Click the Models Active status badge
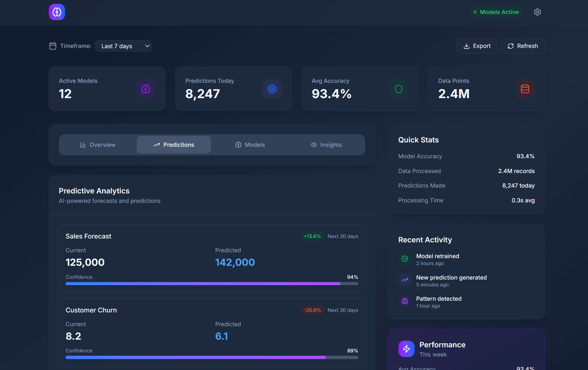 (496, 12)
